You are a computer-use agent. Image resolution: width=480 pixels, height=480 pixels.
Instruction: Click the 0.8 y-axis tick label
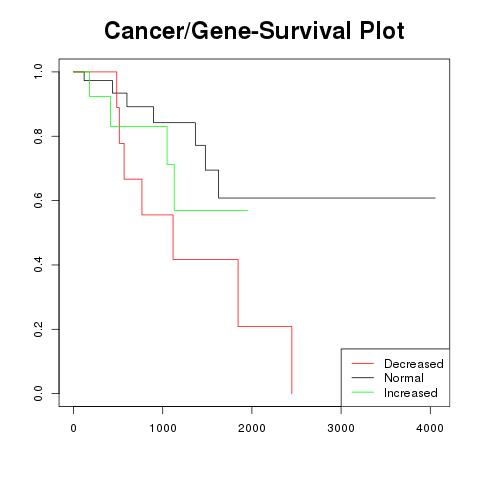38,136
